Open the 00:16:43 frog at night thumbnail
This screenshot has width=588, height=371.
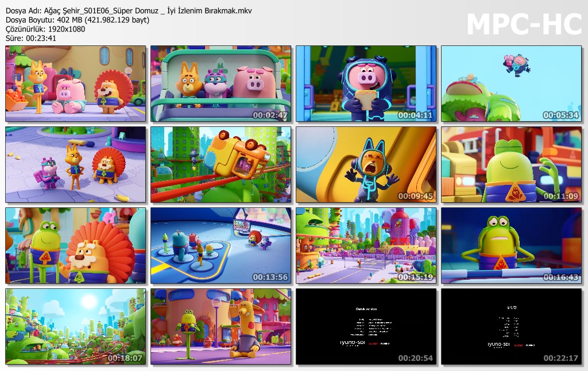pos(511,245)
